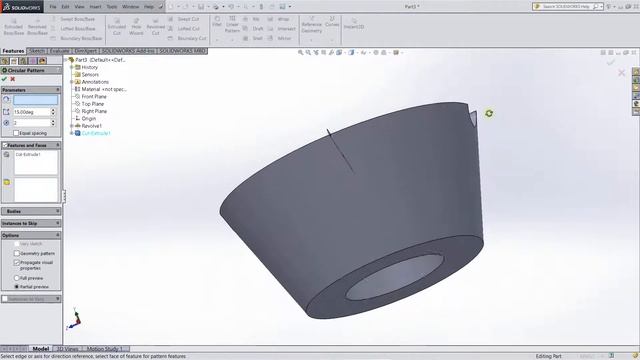640x360 pixels.
Task: Click the 15.00deg angle field
Action: pos(31,112)
